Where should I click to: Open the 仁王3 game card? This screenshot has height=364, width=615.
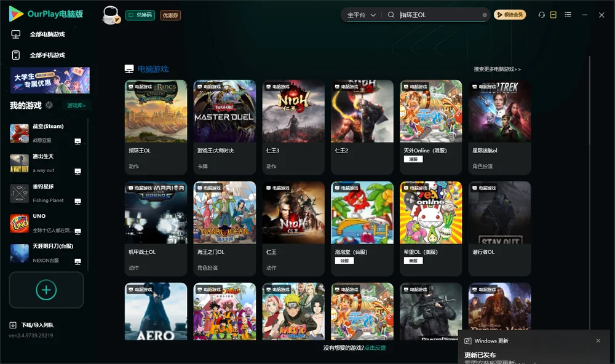pyautogui.click(x=293, y=127)
